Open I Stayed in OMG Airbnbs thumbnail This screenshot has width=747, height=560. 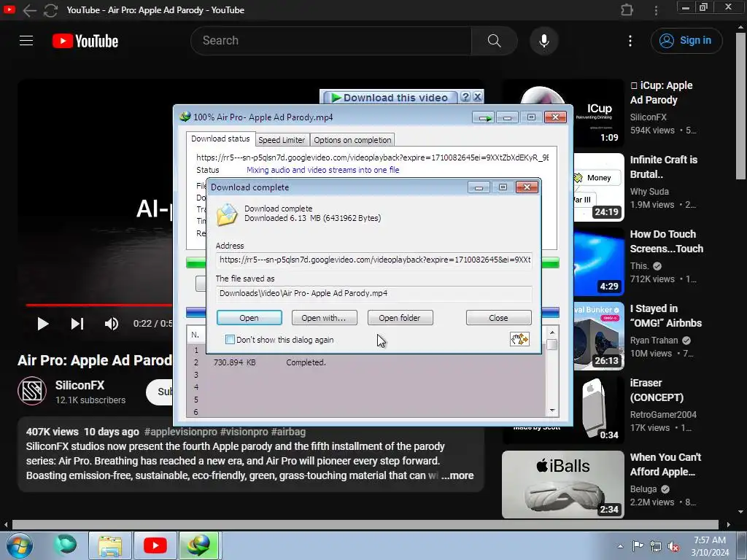pyautogui.click(x=599, y=335)
